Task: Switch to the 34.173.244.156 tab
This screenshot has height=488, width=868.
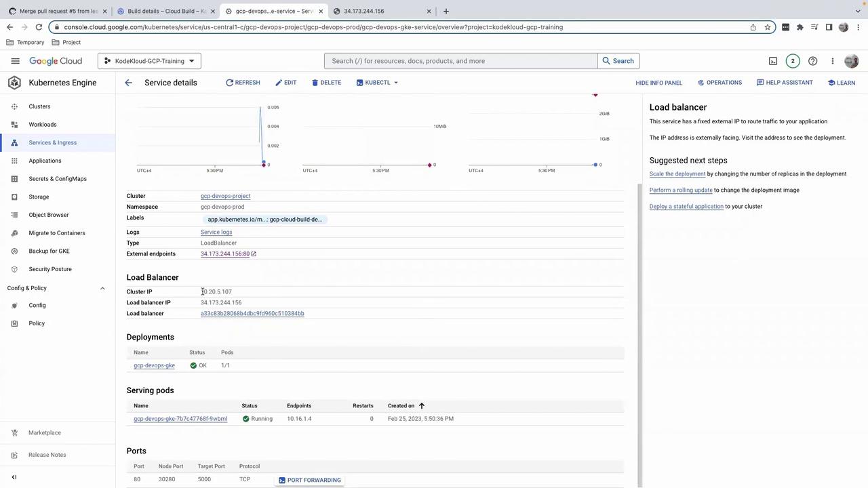Action: (382, 11)
